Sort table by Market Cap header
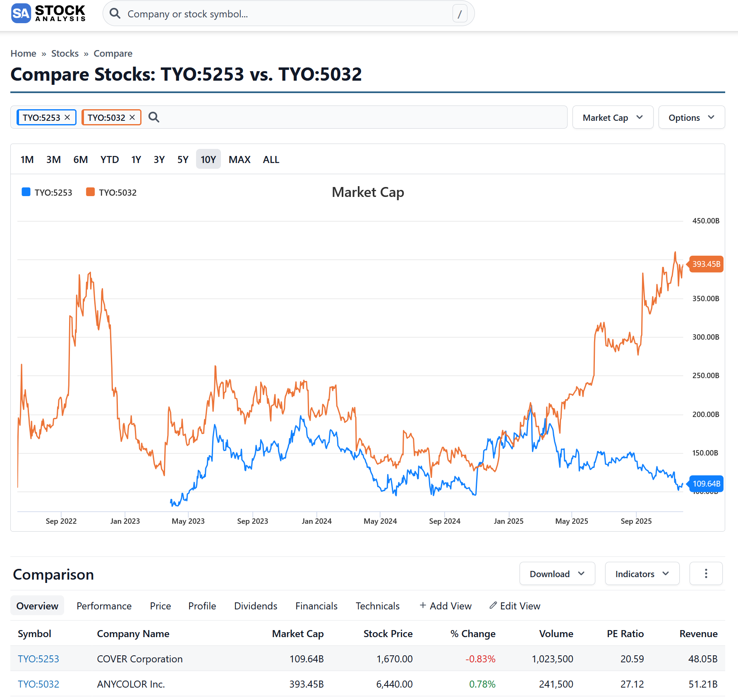Image resolution: width=738 pixels, height=700 pixels. click(x=298, y=633)
